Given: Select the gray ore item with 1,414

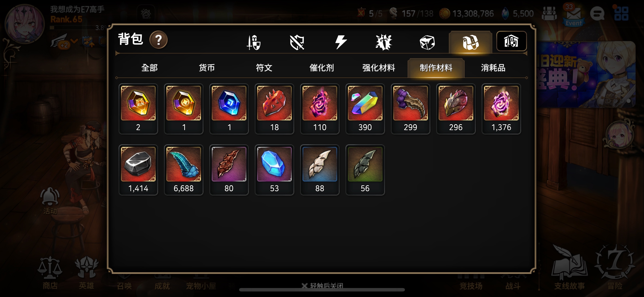Looking at the screenshot, I should [x=138, y=170].
